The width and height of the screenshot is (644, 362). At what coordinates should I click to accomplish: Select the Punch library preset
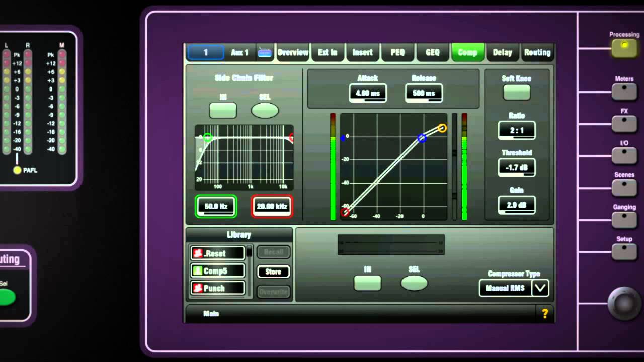tap(217, 288)
